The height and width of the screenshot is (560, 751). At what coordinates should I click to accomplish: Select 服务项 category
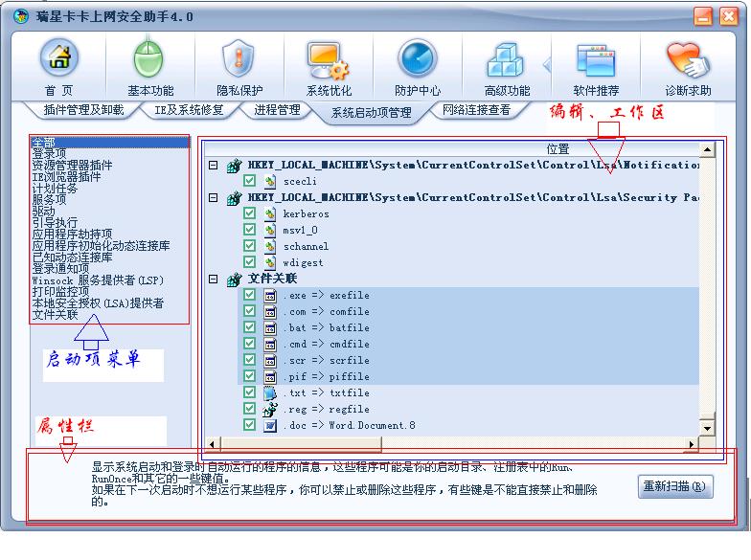click(49, 199)
